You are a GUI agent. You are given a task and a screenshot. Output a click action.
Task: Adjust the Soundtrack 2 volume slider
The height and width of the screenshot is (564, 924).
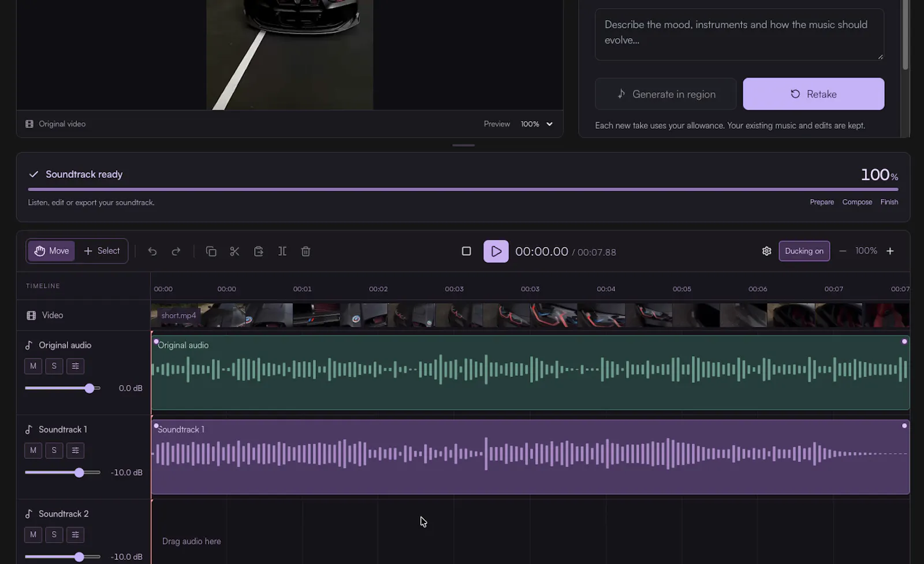pos(62,557)
